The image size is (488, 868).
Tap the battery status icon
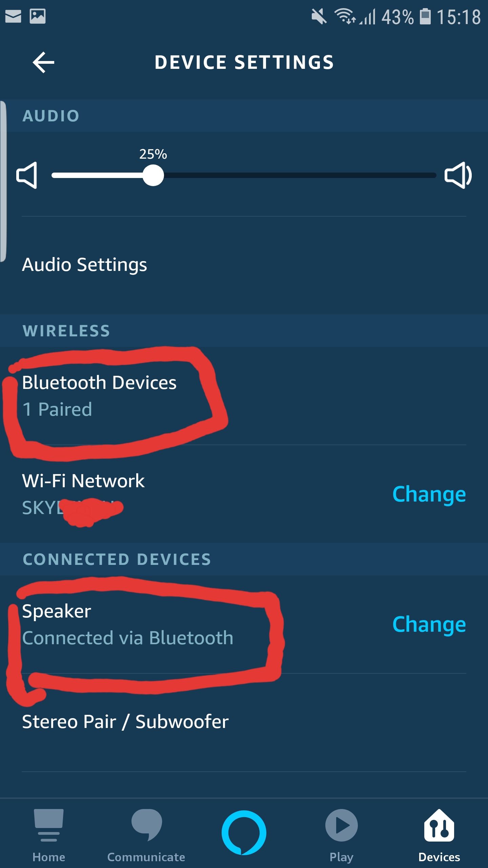tap(425, 16)
